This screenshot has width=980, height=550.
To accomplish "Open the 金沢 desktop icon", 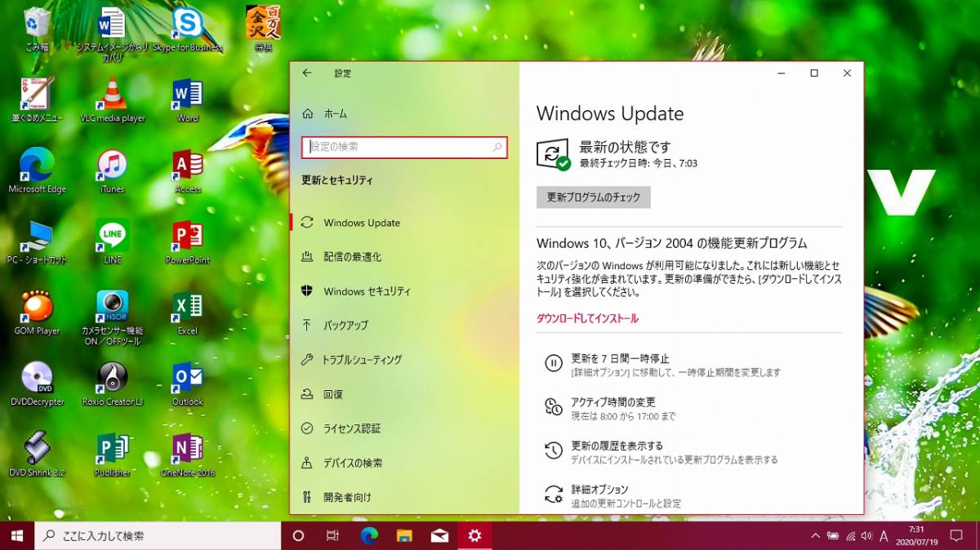I will (263, 29).
